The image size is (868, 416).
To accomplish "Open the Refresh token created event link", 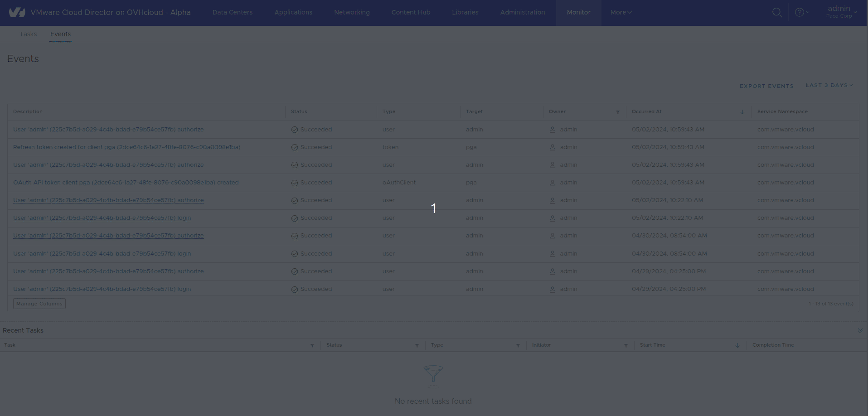I will 126,147.
